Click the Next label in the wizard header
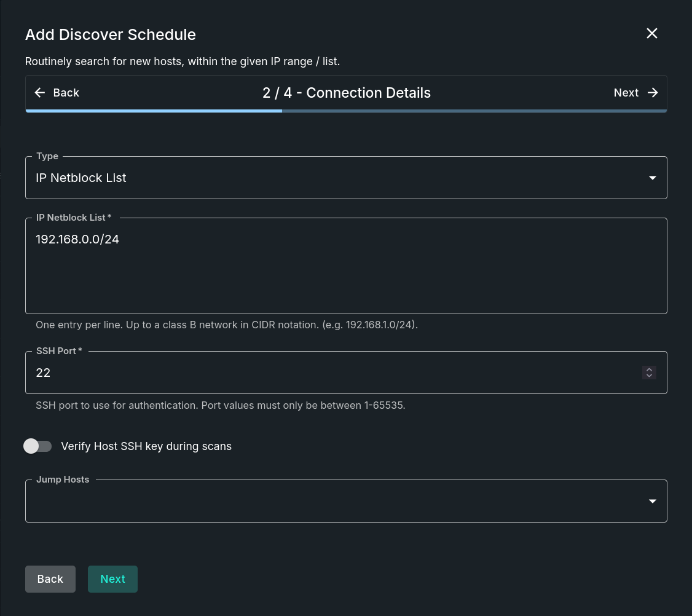 coord(626,92)
